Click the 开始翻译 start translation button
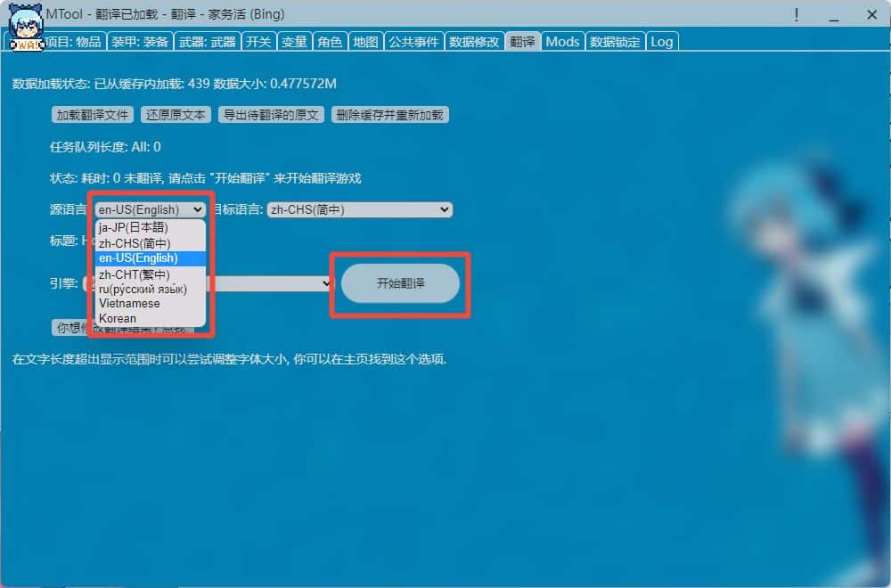The image size is (891, 588). (400, 283)
